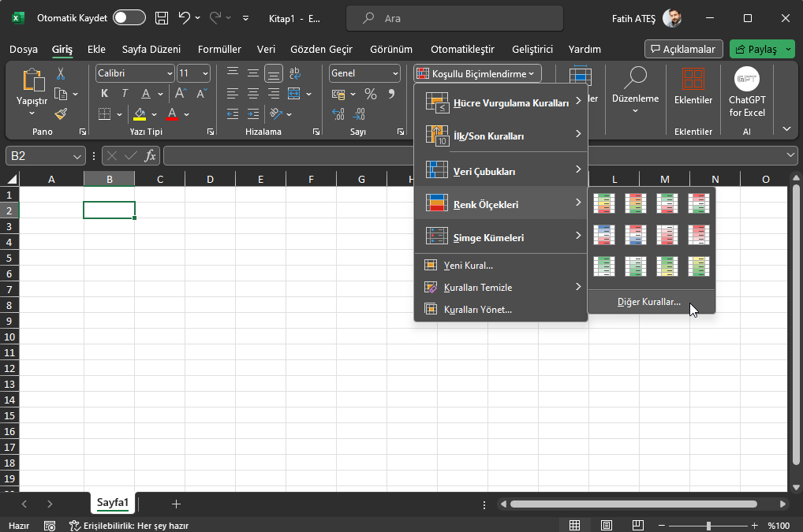
Task: Click the comma thousands separator icon
Action: point(391,95)
